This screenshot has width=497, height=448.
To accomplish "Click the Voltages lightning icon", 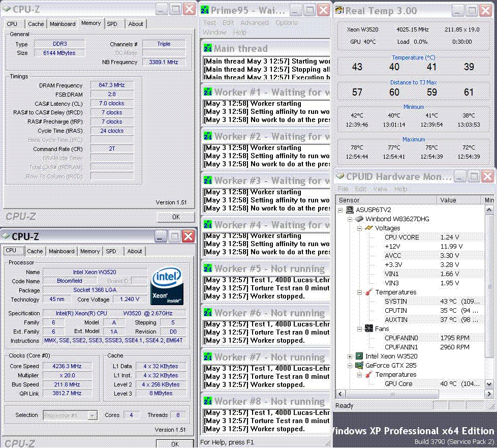I will coord(368,228).
